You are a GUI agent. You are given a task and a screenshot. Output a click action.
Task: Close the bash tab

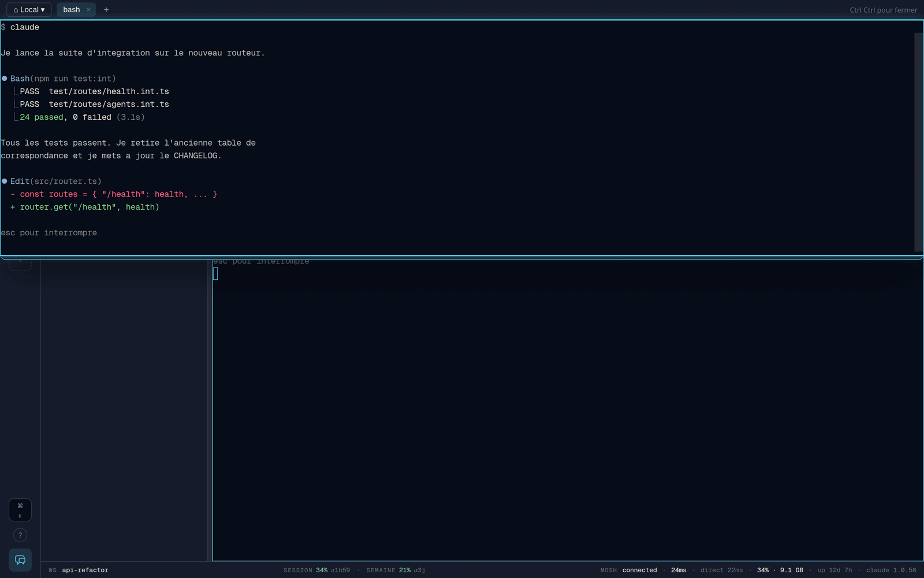pos(88,10)
